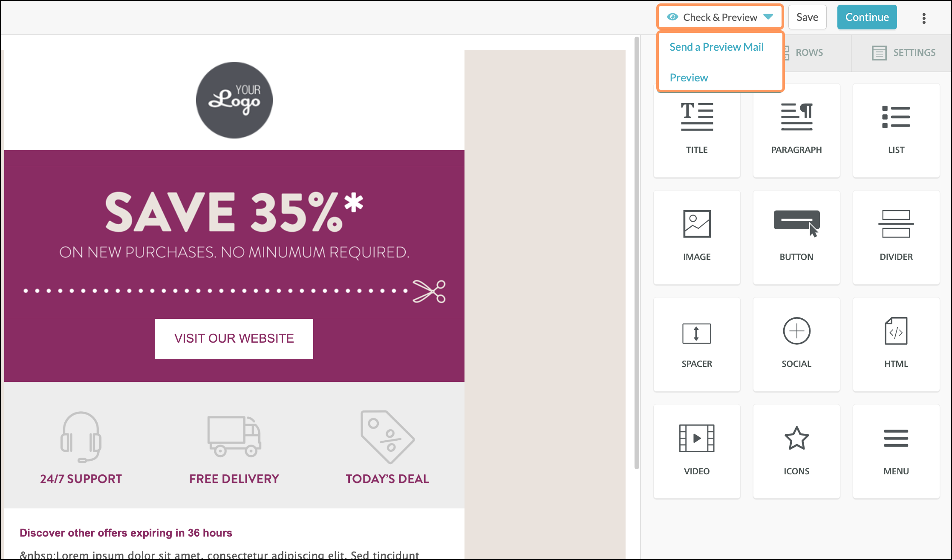Select the Paragraph content block
Screen dimensions: 952x560
tap(796, 130)
